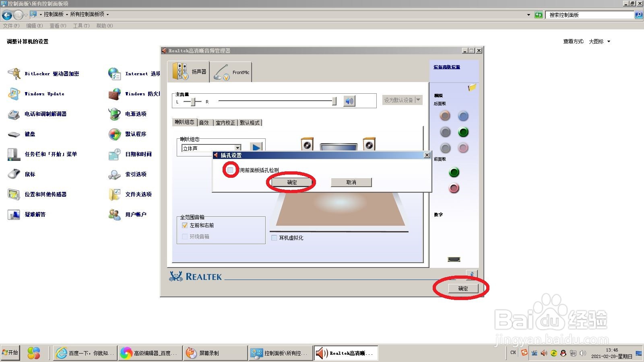This screenshot has width=644, height=362.
Task: Expand the 立体声 speaker configuration dropdown
Action: (238, 148)
